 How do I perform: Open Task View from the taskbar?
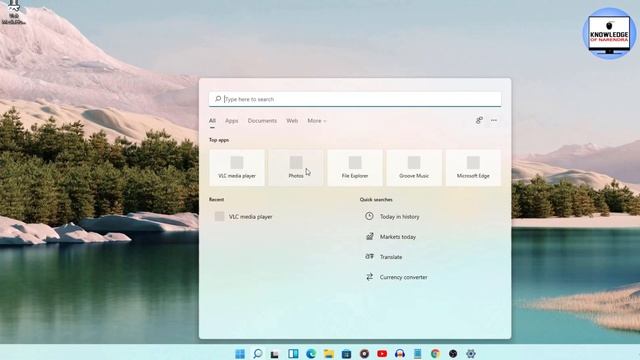[275, 354]
